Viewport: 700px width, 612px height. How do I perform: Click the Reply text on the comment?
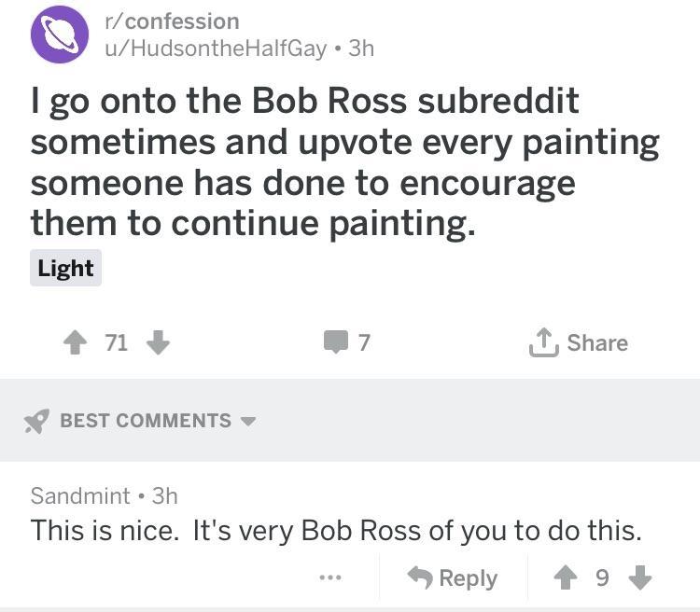tap(468, 578)
